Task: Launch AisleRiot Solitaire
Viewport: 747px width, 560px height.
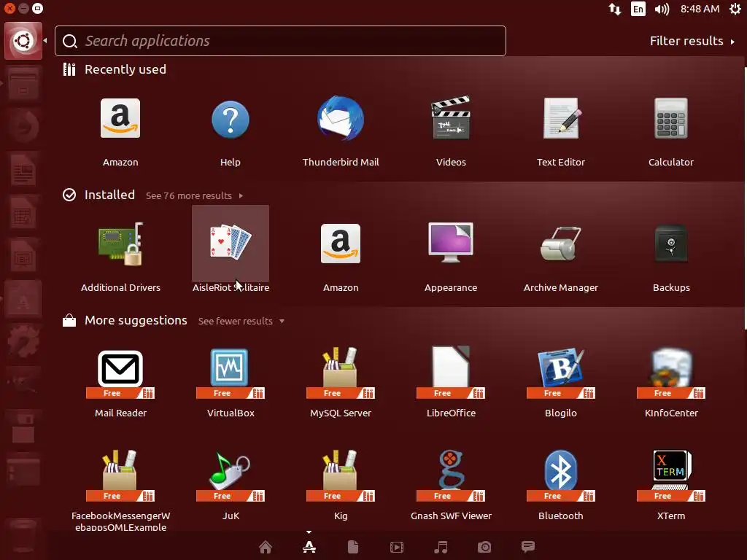Action: click(231, 244)
